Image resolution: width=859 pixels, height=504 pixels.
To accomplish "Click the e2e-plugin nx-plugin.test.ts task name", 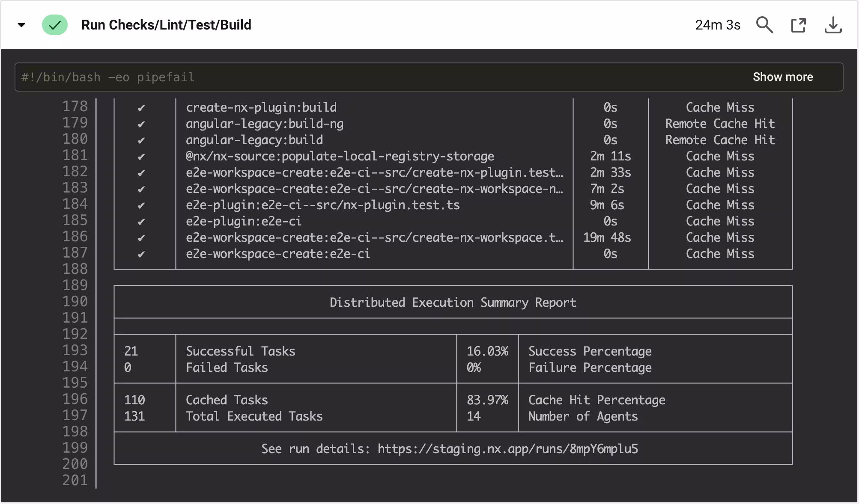I will pos(322,205).
